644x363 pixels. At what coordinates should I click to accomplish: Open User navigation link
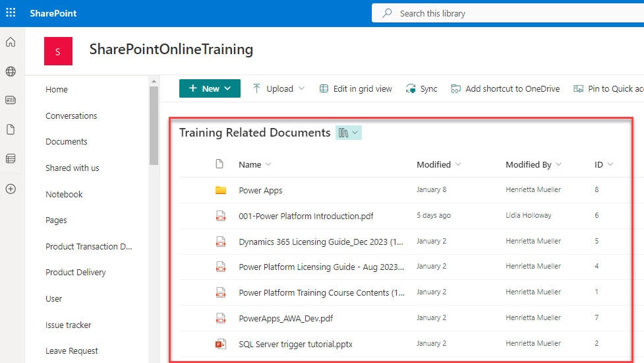(54, 298)
